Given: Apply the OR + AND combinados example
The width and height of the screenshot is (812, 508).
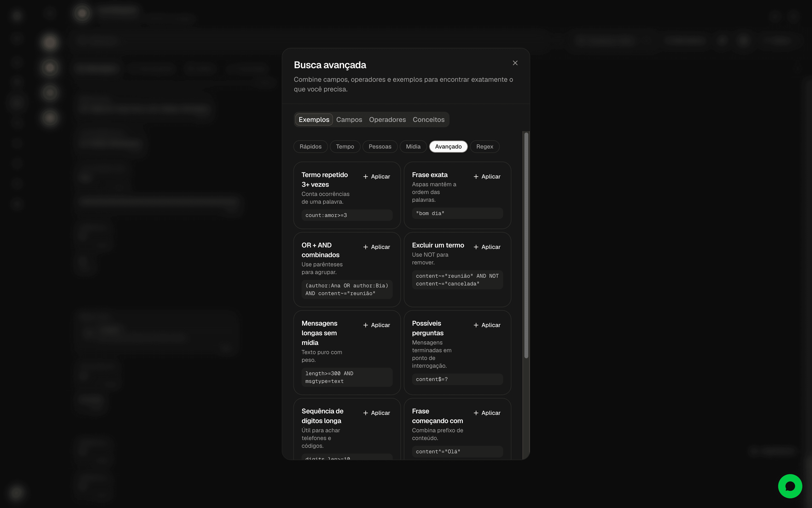Looking at the screenshot, I should 377,247.
